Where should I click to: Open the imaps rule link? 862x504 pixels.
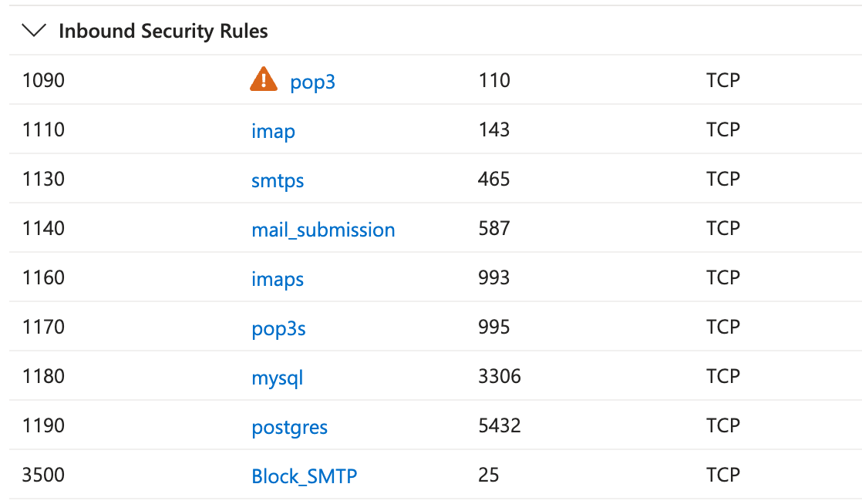click(x=277, y=279)
